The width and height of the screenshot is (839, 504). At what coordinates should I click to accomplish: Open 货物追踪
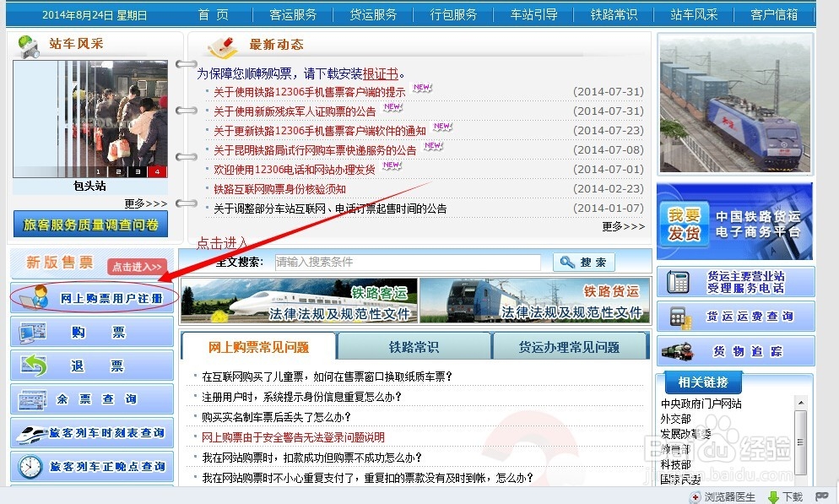click(x=736, y=351)
